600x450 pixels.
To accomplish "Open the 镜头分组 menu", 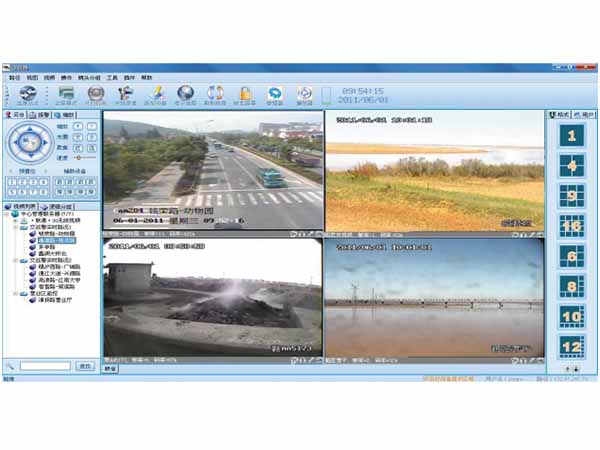I will [x=89, y=78].
